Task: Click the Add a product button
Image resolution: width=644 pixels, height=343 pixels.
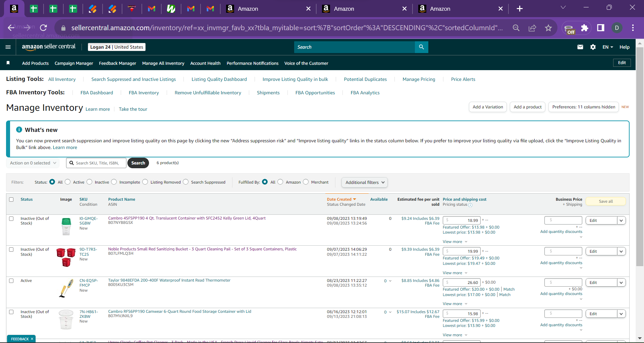Action: (x=528, y=107)
